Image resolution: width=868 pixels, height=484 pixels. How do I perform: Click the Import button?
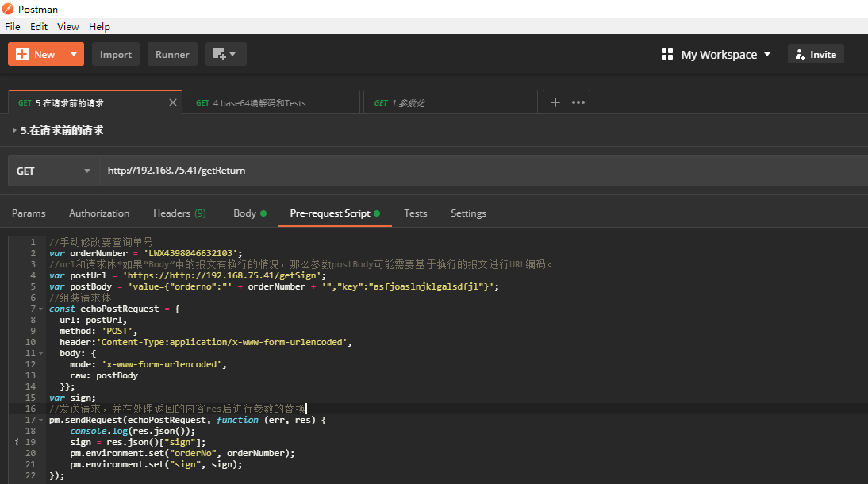pos(115,54)
